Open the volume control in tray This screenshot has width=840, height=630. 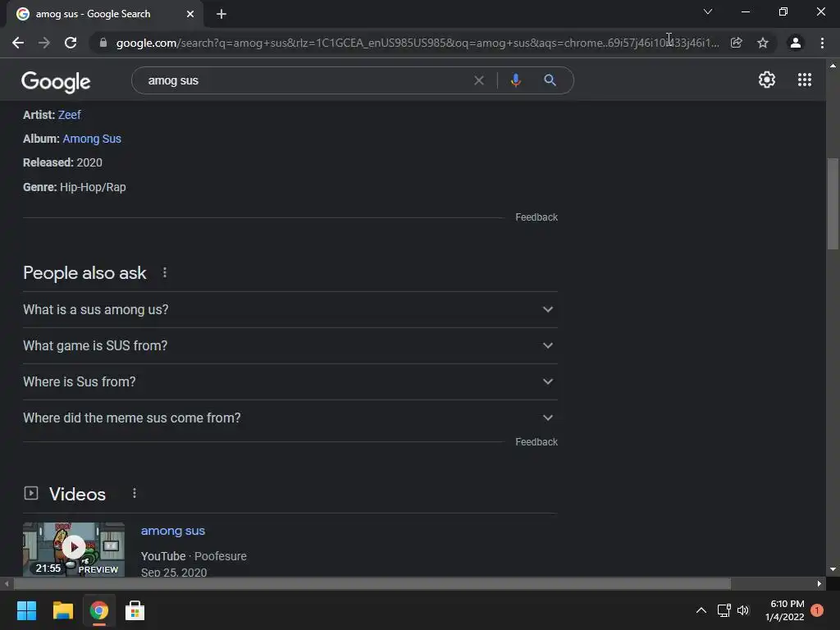click(743, 610)
